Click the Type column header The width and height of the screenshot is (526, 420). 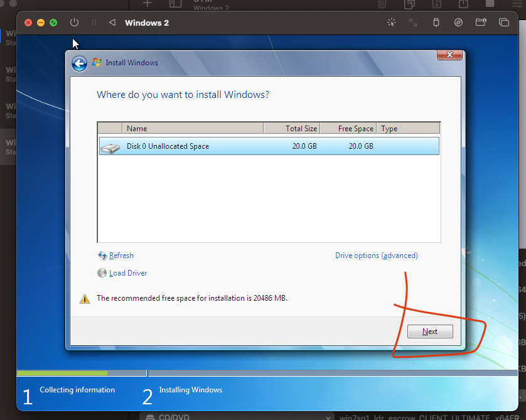[x=408, y=129]
